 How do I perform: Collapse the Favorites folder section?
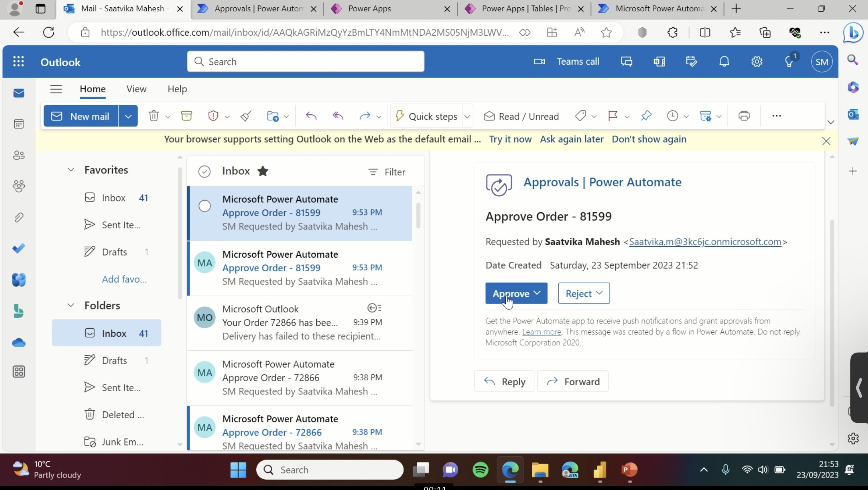click(71, 170)
